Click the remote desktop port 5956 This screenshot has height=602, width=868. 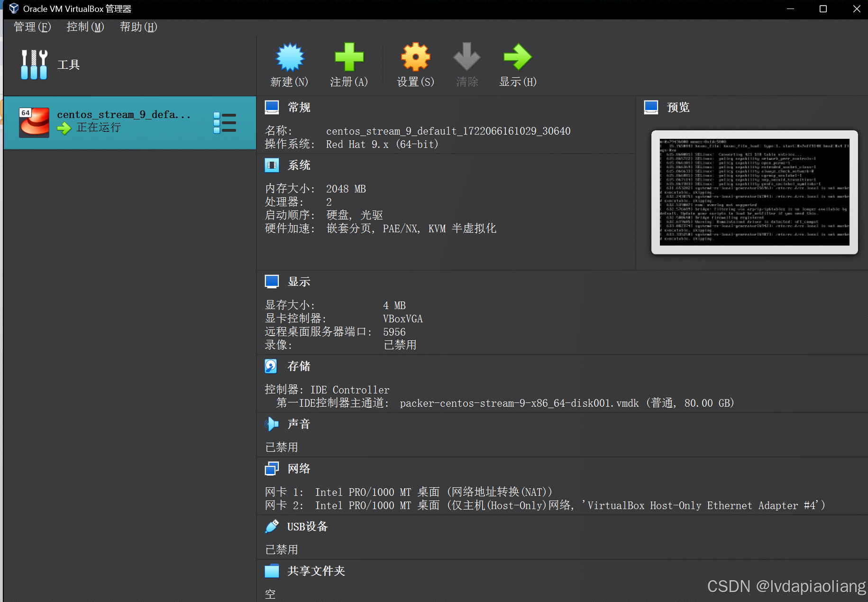click(394, 332)
